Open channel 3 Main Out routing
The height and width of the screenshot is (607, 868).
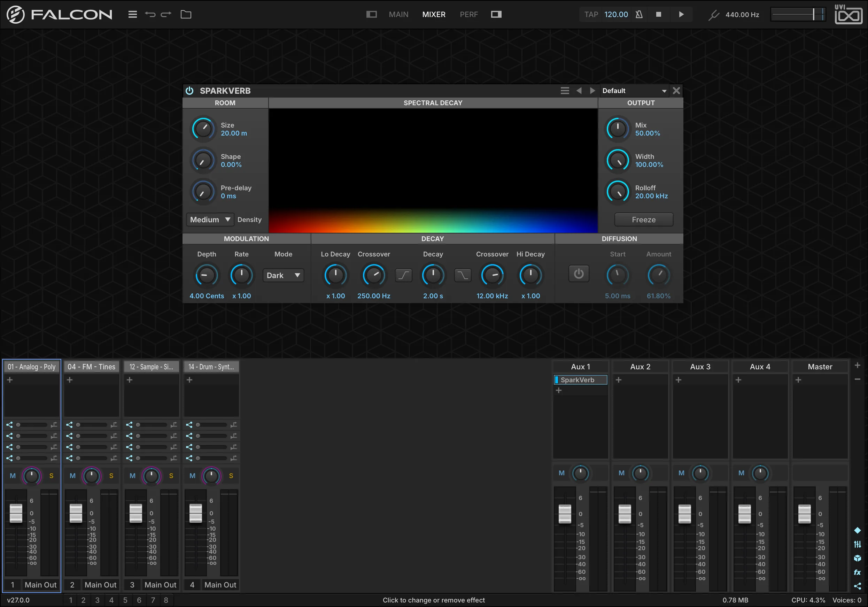[x=160, y=585]
